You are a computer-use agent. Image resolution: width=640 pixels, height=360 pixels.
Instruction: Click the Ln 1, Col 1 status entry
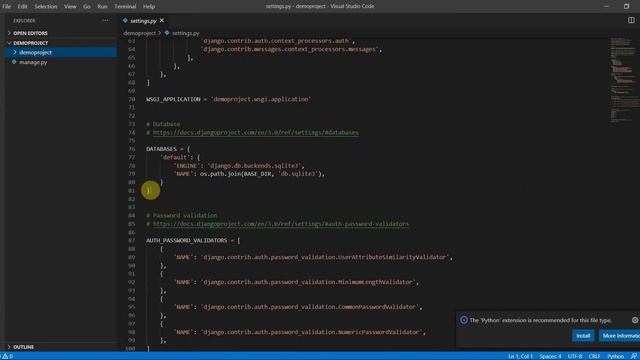click(x=520, y=356)
